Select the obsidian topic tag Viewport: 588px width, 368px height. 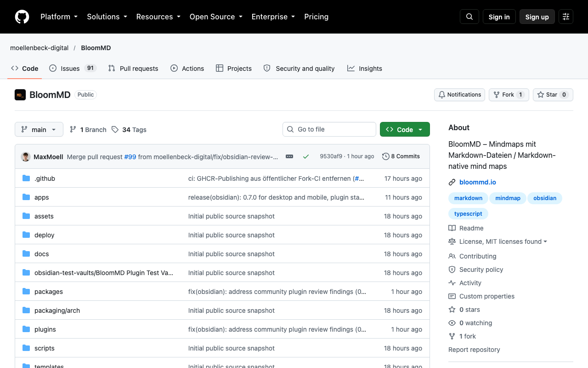click(545, 198)
